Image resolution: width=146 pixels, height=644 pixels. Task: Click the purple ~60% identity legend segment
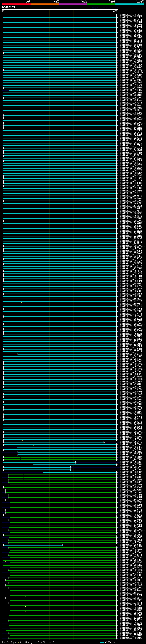pyautogui.click(x=73, y=4)
